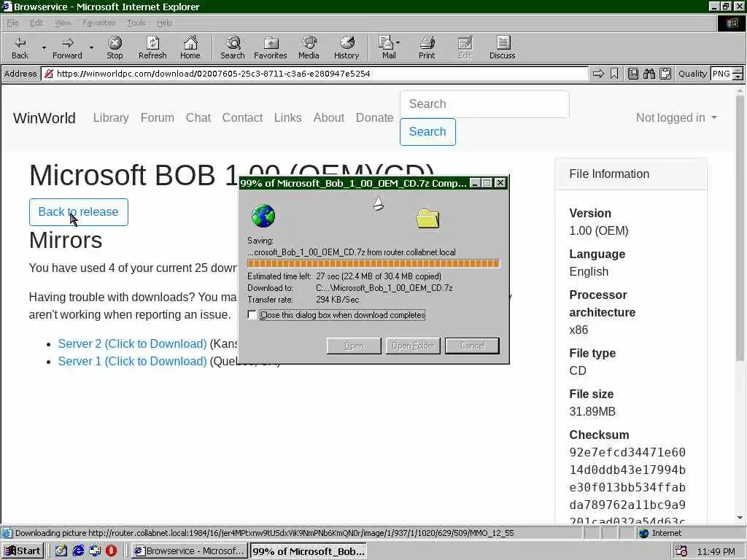The width and height of the screenshot is (747, 560).
Task: Switch to Browservice taskbar button
Action: [x=190, y=551]
